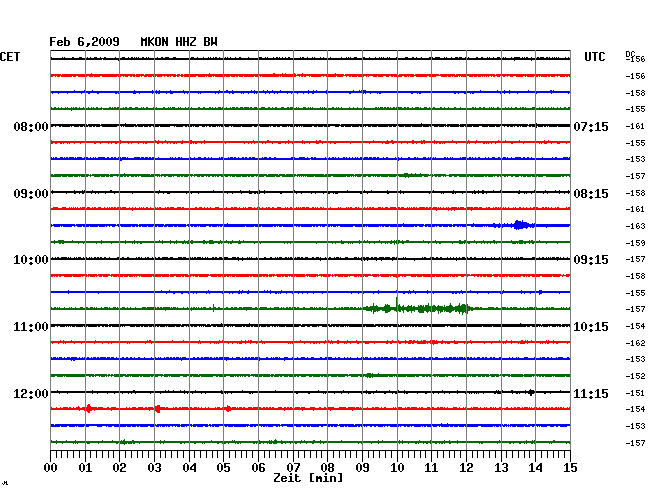Select the "09:00" CET time label
Image resolution: width=650 pixels, height=494 pixels.
coord(31,194)
